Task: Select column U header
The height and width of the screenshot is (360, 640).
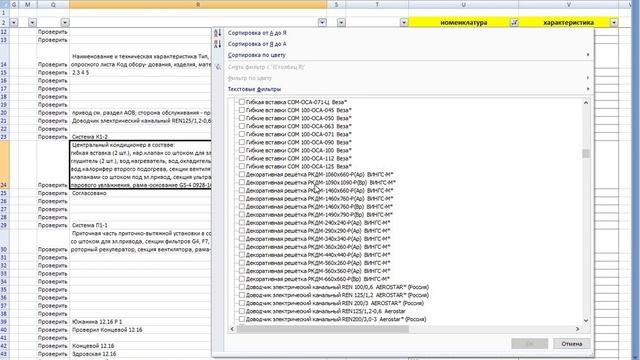Action: (463, 4)
